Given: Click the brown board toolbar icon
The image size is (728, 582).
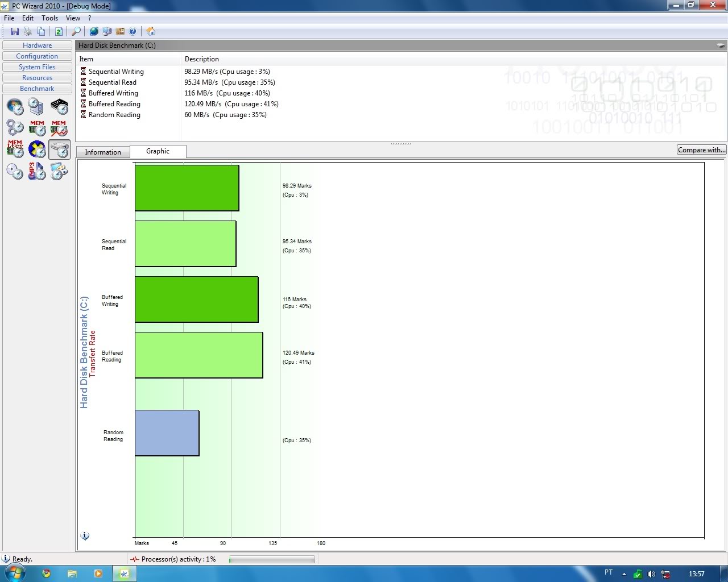Looking at the screenshot, I should coord(120,31).
